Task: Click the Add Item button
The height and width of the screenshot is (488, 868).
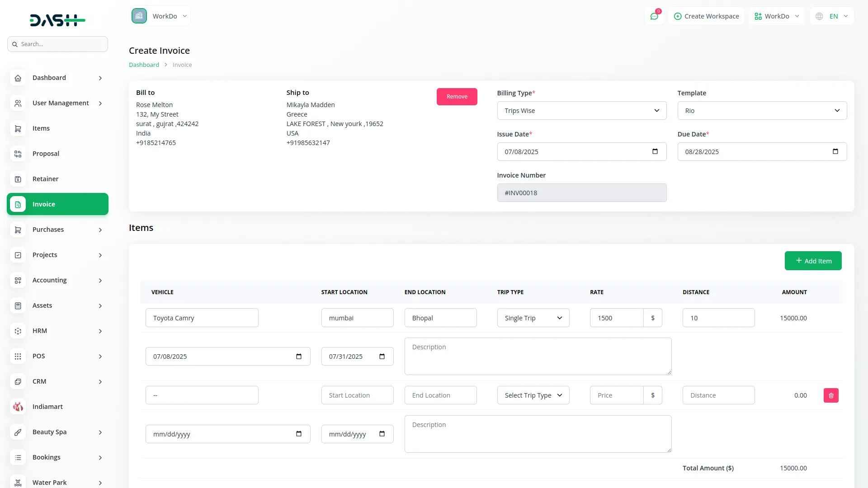Action: [813, 261]
